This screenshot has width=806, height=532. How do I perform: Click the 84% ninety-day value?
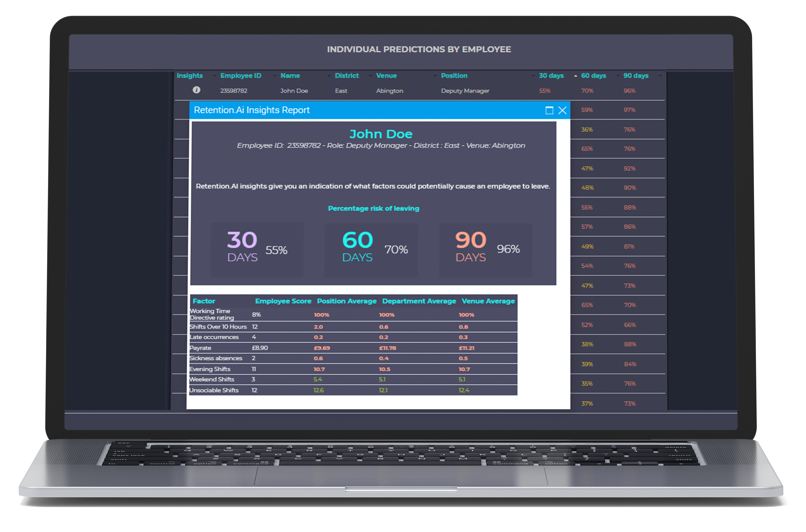[x=630, y=364]
